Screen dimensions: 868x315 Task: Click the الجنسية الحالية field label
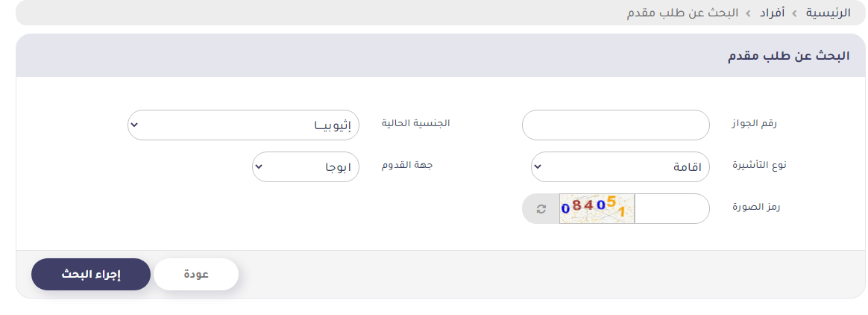pyautogui.click(x=416, y=123)
